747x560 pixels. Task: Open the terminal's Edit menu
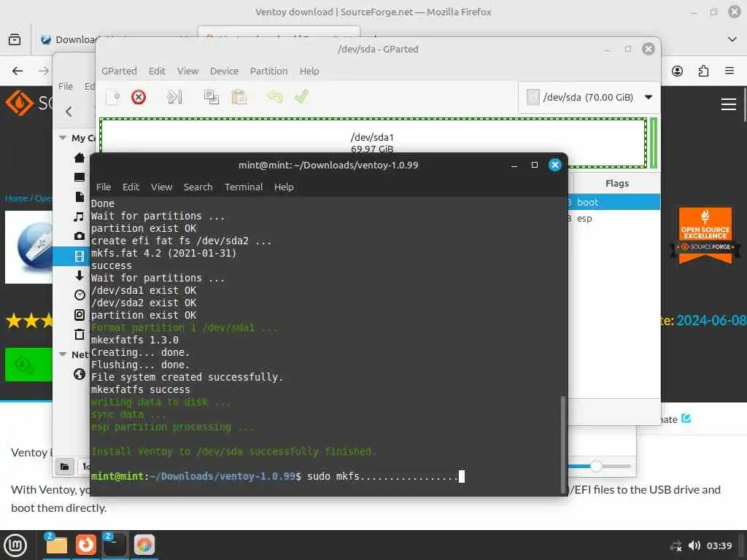point(131,187)
